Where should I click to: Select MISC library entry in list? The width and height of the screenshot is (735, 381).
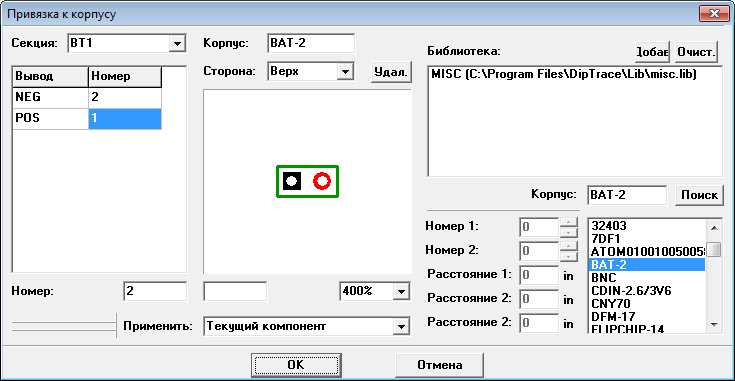point(564,74)
